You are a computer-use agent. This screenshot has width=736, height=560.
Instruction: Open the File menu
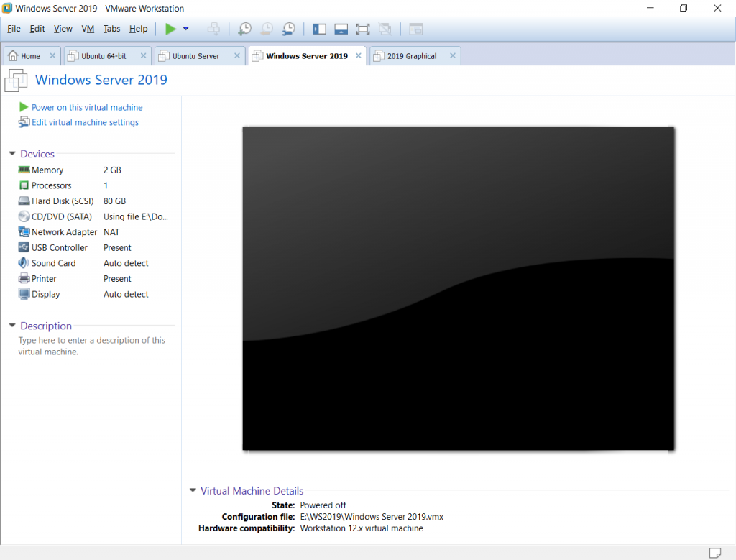point(14,29)
